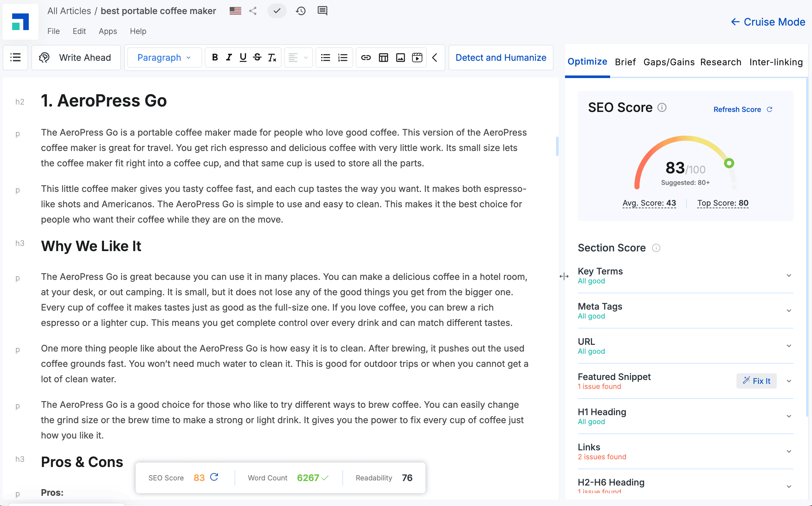Click Avg. Score: 43 text
812x506 pixels.
[649, 203]
